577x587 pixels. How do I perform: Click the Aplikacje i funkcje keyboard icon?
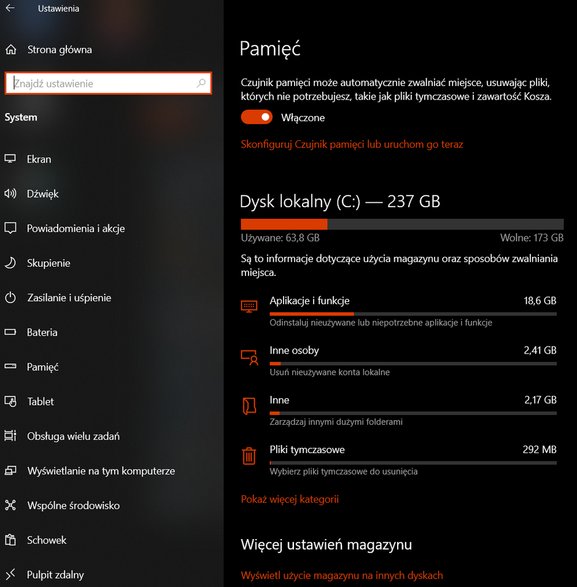pos(249,307)
